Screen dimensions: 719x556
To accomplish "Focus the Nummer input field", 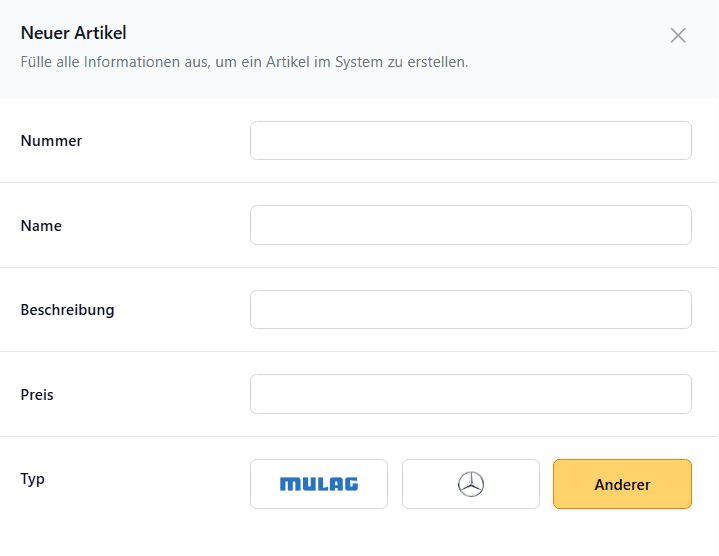I will 470,141.
